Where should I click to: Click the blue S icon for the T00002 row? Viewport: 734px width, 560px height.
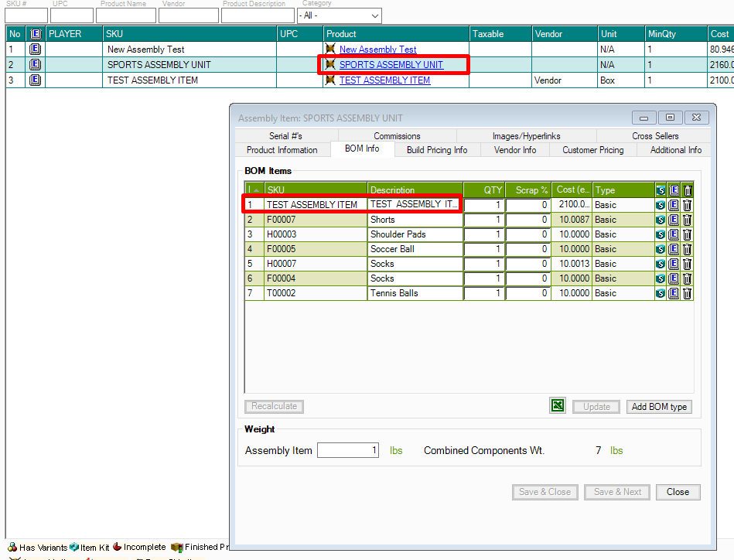[661, 293]
